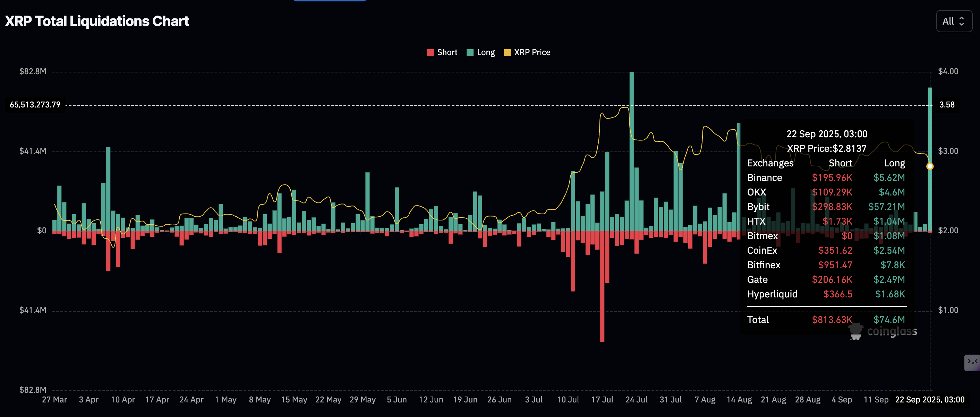The width and height of the screenshot is (980, 417).
Task: Toggle the Short series legend label
Action: pyautogui.click(x=447, y=52)
